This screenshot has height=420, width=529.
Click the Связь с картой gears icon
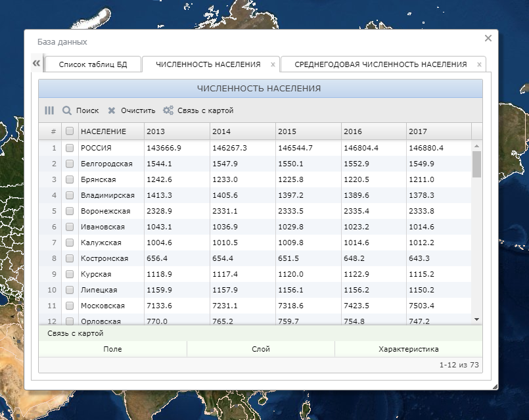pyautogui.click(x=168, y=110)
